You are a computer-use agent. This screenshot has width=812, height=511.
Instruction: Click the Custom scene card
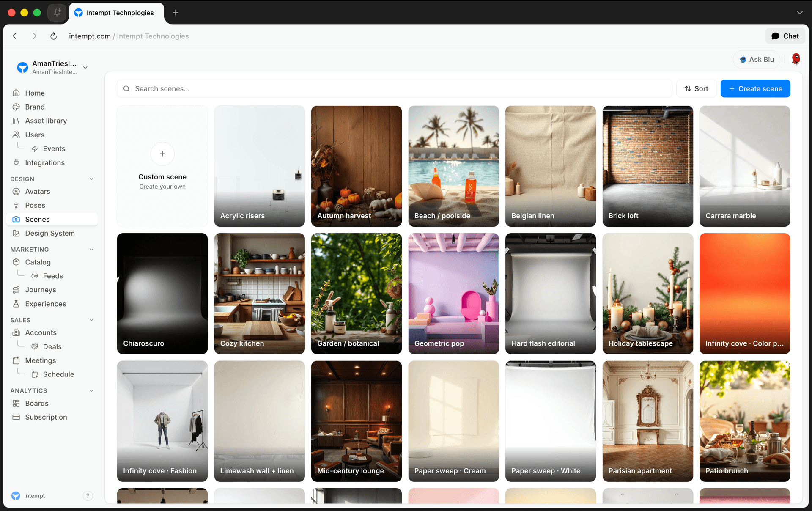(x=162, y=166)
